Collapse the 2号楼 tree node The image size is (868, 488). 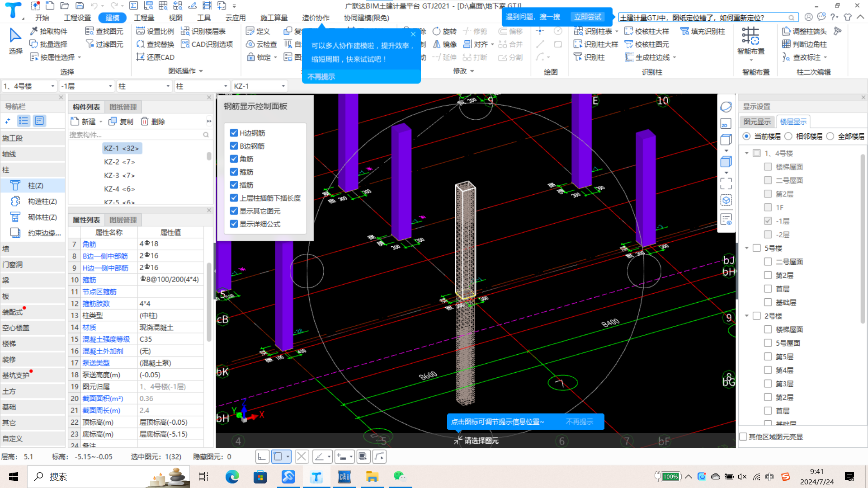[747, 316]
